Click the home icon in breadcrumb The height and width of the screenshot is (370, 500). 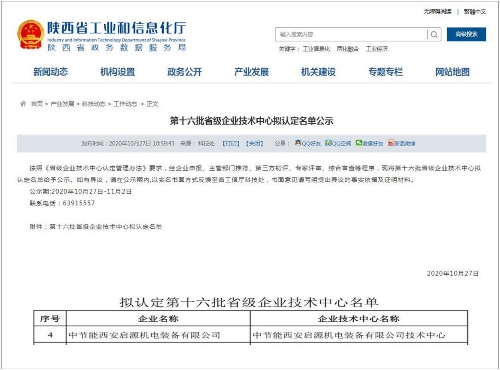pyautogui.click(x=23, y=104)
